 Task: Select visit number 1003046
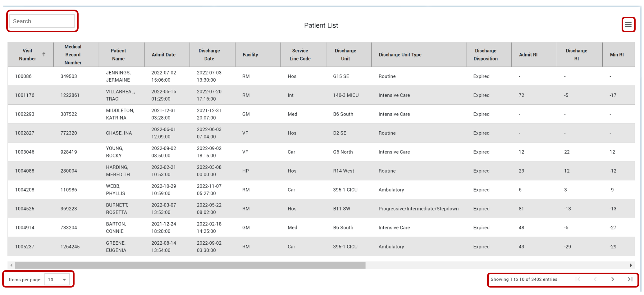coord(25,152)
